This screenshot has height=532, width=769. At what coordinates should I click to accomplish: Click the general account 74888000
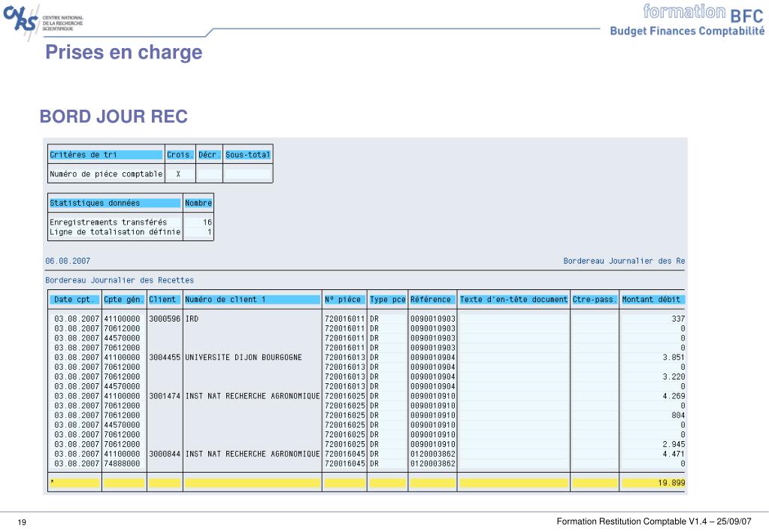point(122,464)
